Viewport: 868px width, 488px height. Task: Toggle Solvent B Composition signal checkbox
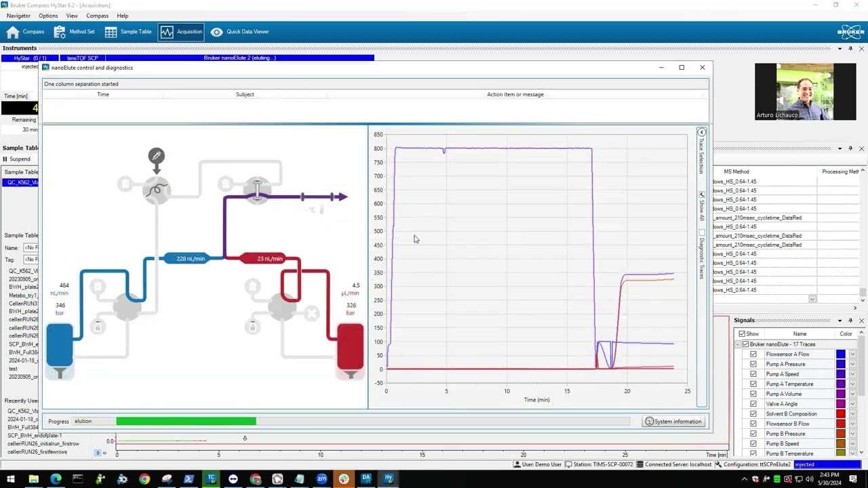click(x=753, y=414)
